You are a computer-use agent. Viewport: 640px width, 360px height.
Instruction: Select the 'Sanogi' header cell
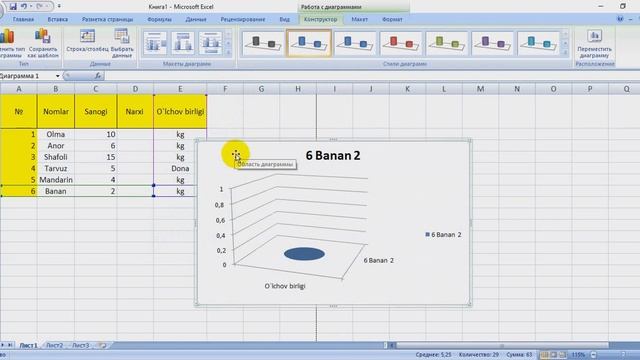tap(96, 111)
